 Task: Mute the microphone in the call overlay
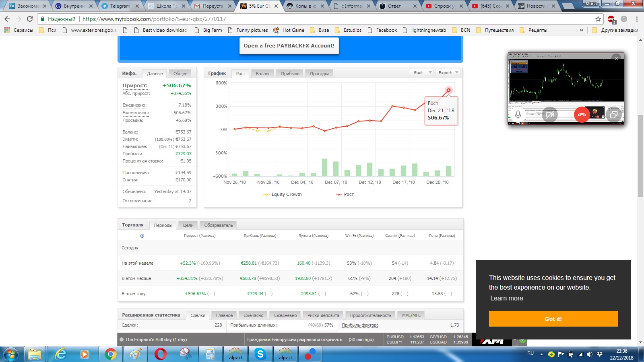tap(518, 114)
